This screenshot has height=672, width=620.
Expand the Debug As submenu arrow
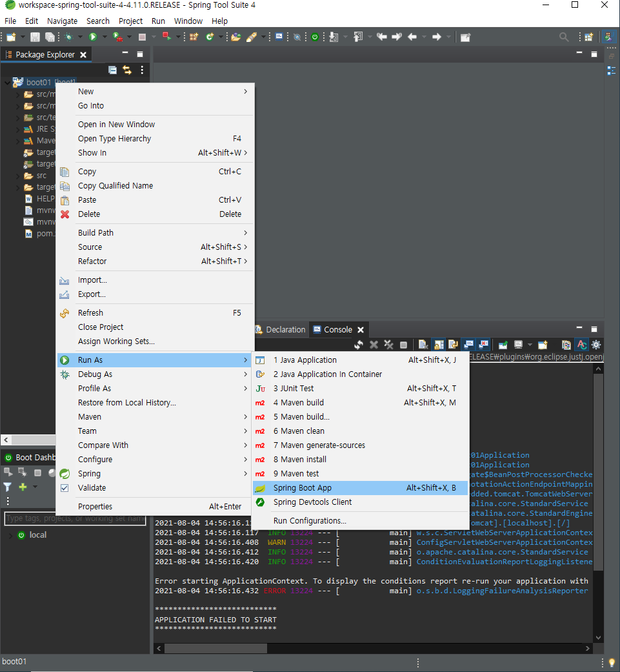pos(245,374)
